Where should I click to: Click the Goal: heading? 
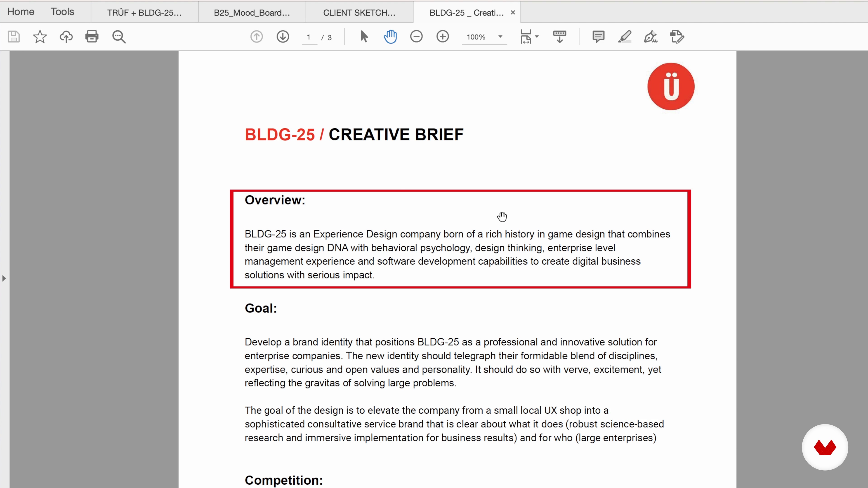(x=261, y=308)
